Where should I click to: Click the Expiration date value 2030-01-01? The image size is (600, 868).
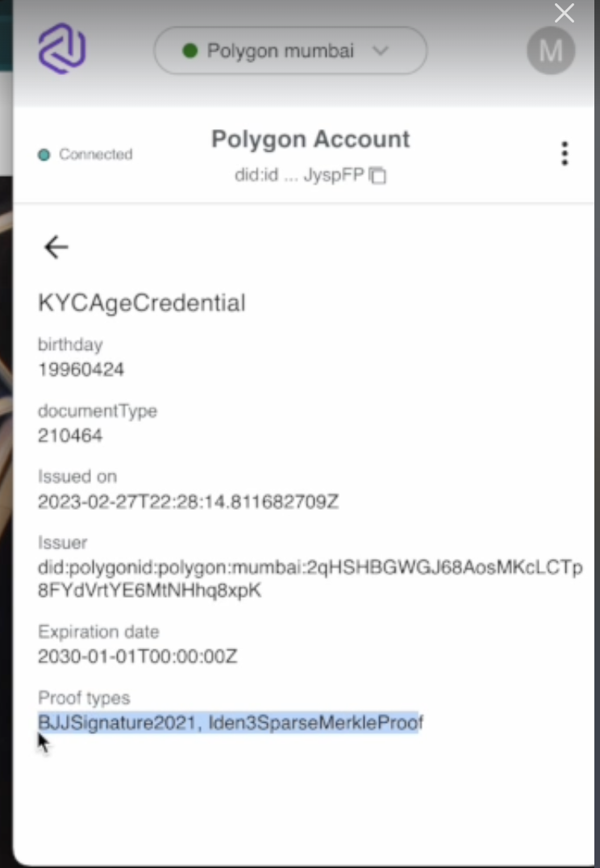point(137,657)
